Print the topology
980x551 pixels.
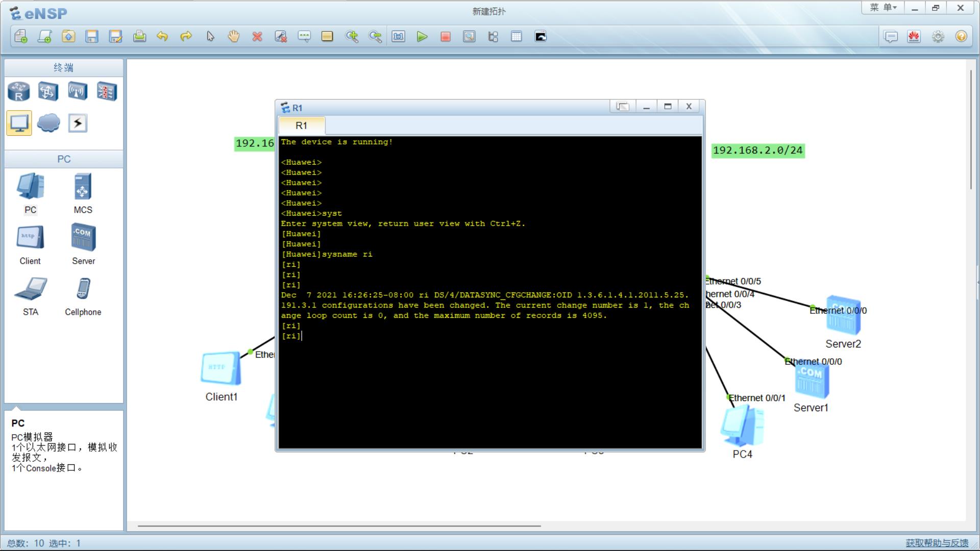139,36
